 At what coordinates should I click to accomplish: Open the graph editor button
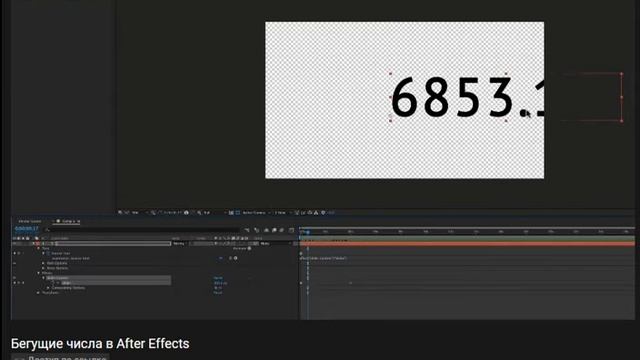[x=291, y=230]
